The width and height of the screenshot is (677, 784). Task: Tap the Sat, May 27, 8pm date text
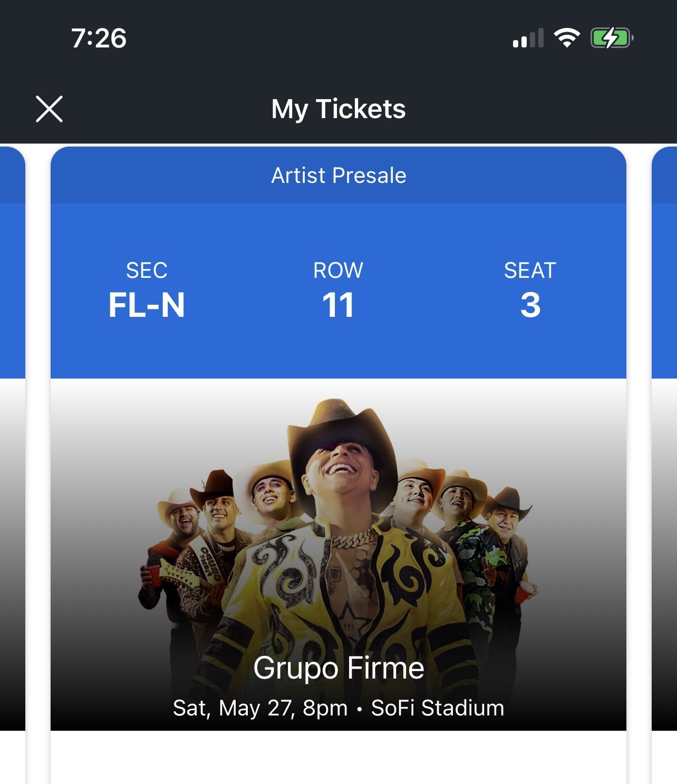click(260, 708)
